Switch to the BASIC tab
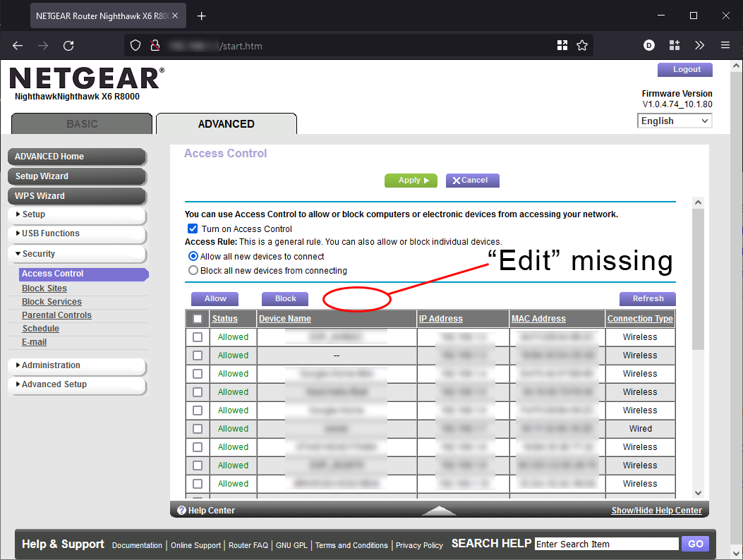 (x=81, y=123)
